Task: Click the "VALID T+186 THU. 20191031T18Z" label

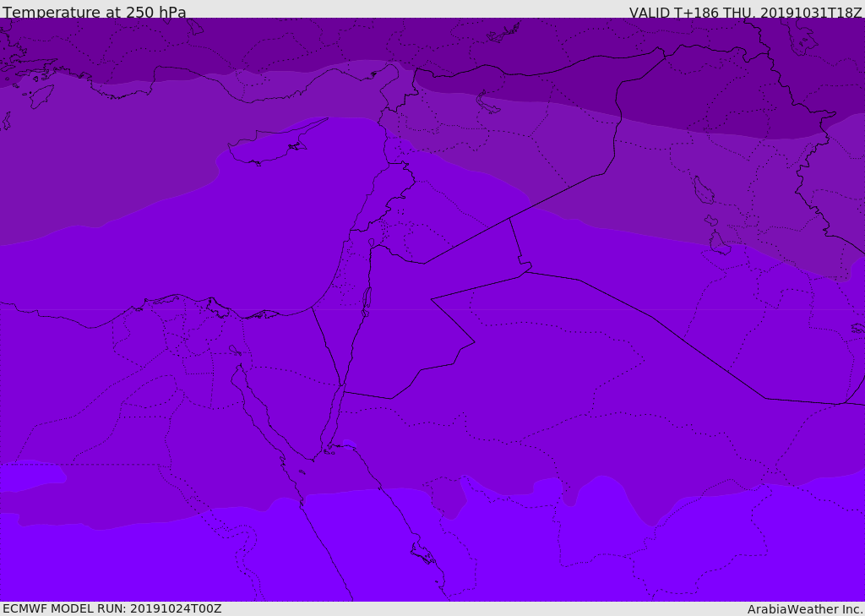Action: tap(745, 13)
